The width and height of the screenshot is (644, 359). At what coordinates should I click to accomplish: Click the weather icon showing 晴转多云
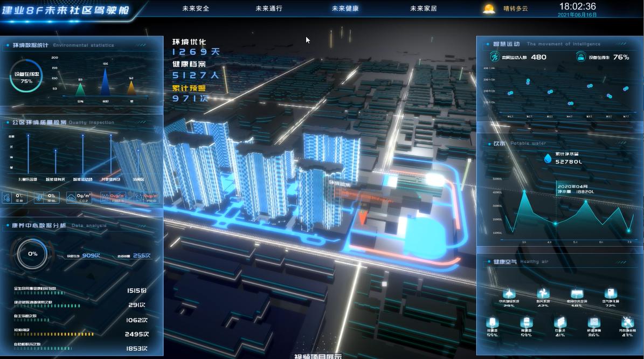click(488, 9)
